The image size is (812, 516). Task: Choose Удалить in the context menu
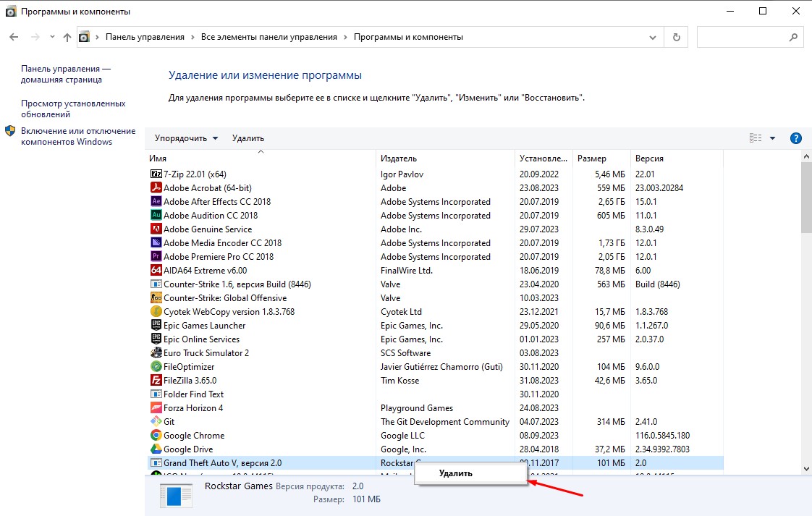point(456,473)
